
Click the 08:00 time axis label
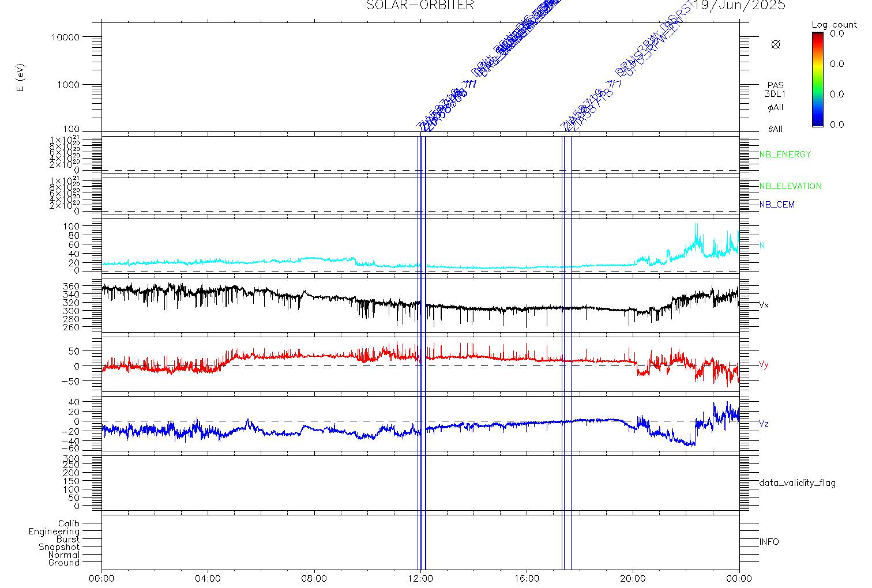[x=314, y=578]
